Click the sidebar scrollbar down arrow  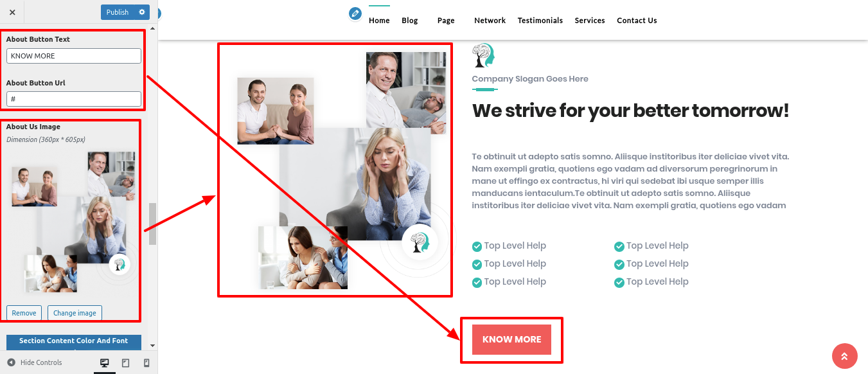(x=152, y=346)
